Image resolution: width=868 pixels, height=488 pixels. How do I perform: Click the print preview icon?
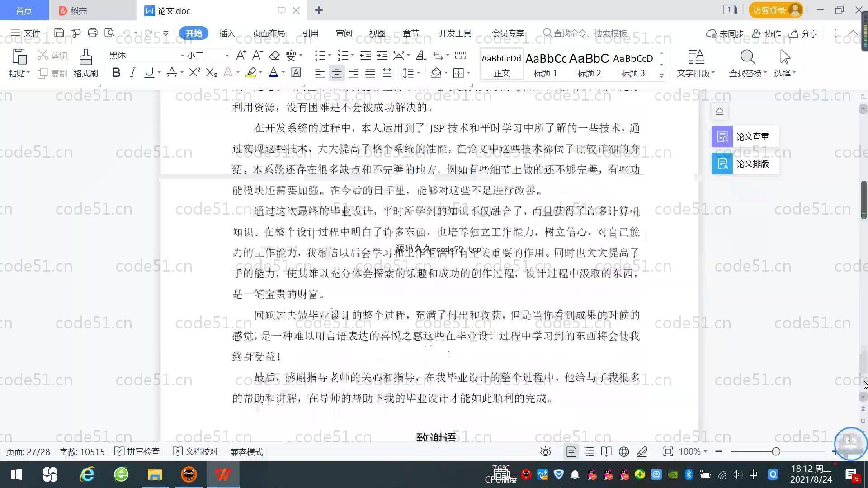109,33
